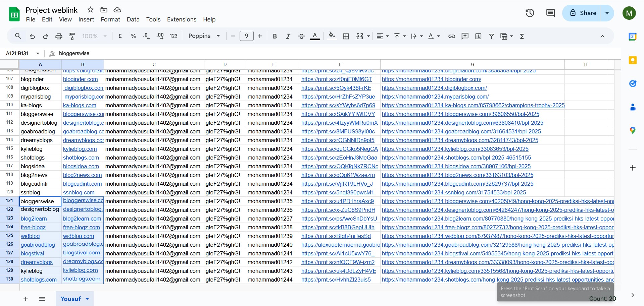The height and width of the screenshot is (306, 644).
Task: Open the Extensions menu
Action: click(182, 19)
